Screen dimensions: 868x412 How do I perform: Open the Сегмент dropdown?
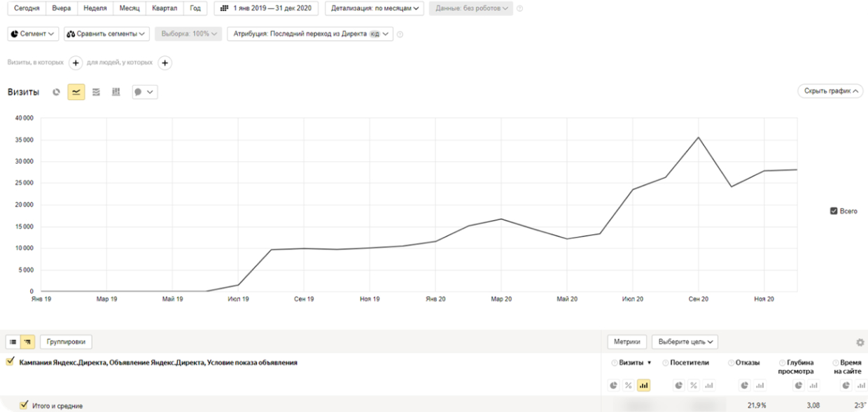(33, 34)
